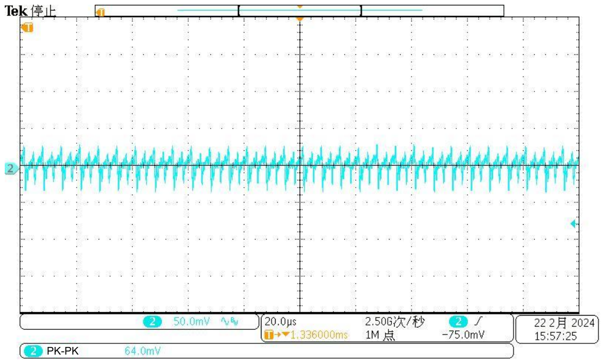Click the 2.50G次/秒 sample rate readout

(x=394, y=322)
